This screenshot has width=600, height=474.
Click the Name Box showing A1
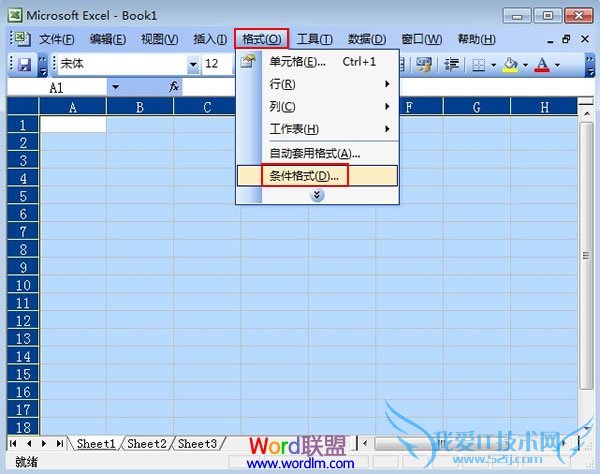pos(57,88)
